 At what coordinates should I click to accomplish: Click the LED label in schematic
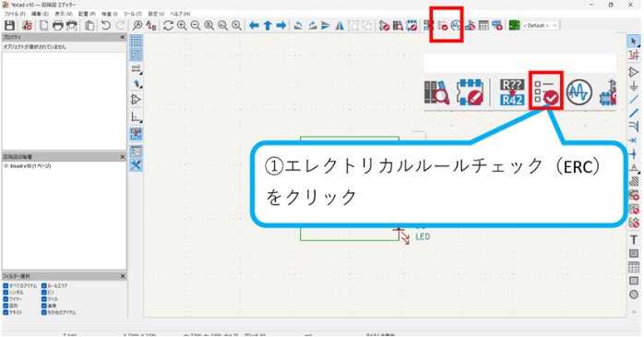pyautogui.click(x=423, y=236)
